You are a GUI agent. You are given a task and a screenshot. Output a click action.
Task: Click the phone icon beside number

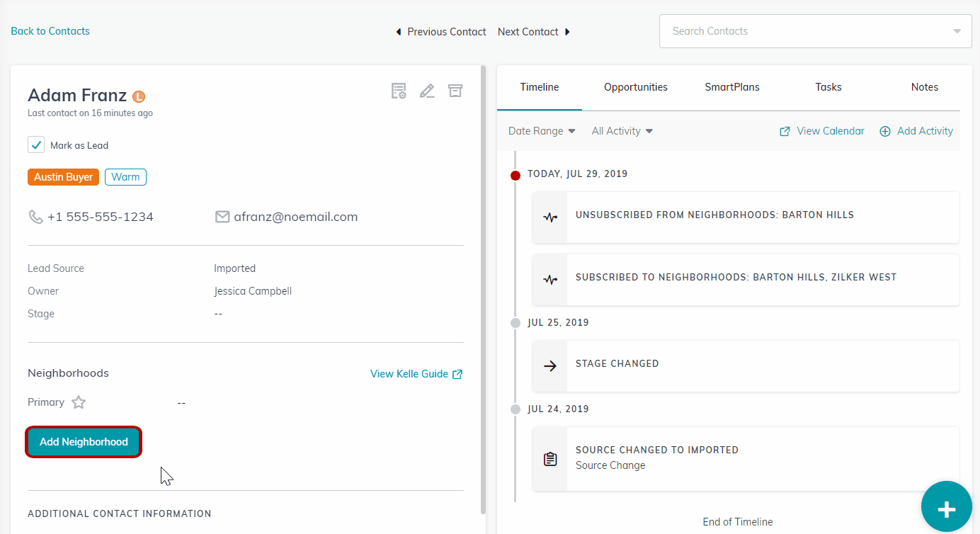click(x=35, y=217)
